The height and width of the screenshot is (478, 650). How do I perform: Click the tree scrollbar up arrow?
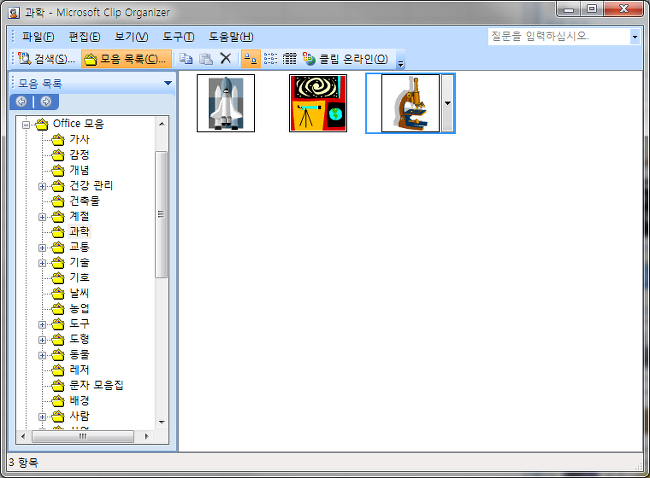click(162, 124)
